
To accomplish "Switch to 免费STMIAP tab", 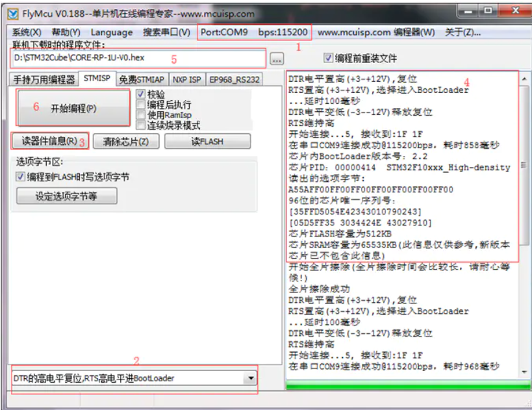I will coord(142,80).
